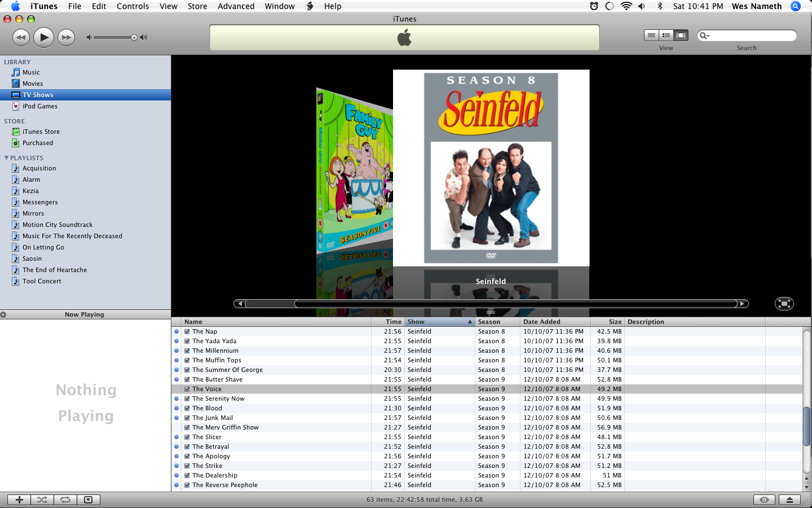This screenshot has height=508, width=812.
Task: Click the Now Playing panel arrow
Action: click(3, 314)
